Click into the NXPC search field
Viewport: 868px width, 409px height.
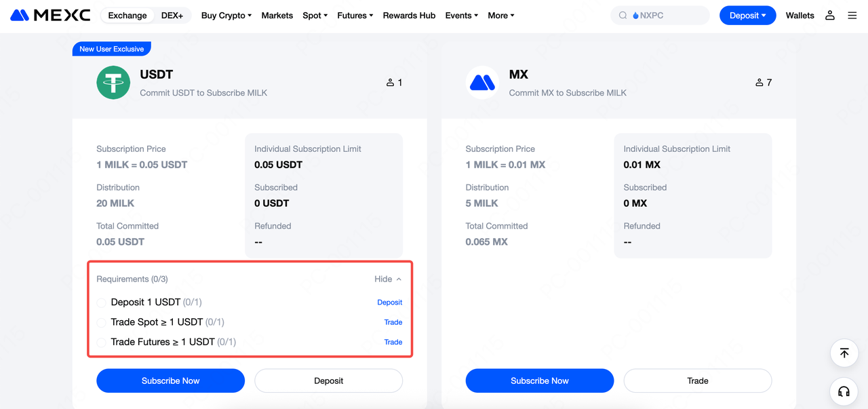[x=660, y=16]
